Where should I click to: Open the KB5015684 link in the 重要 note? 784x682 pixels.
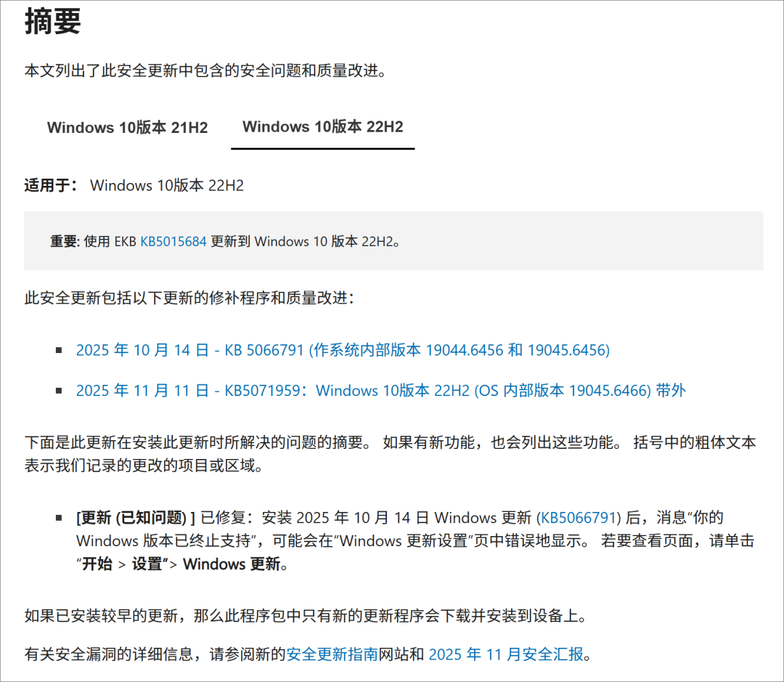(173, 242)
